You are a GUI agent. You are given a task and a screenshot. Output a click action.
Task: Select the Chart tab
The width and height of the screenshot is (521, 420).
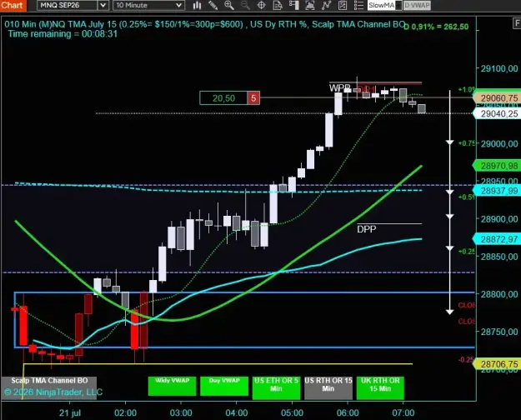pos(13,5)
